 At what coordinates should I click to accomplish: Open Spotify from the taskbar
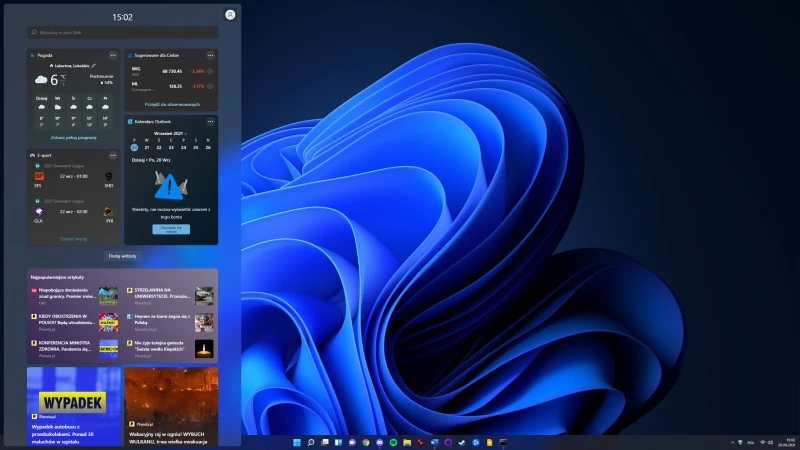pos(393,442)
